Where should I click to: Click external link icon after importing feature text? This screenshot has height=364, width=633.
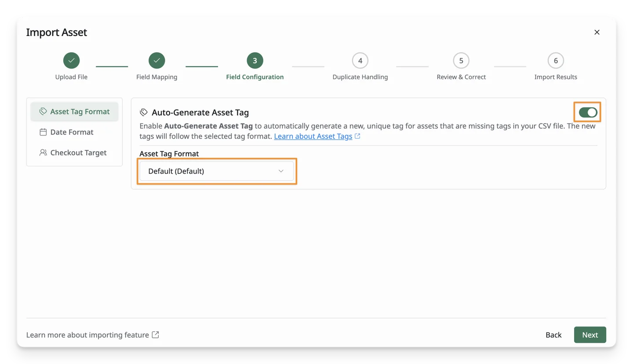tap(155, 335)
